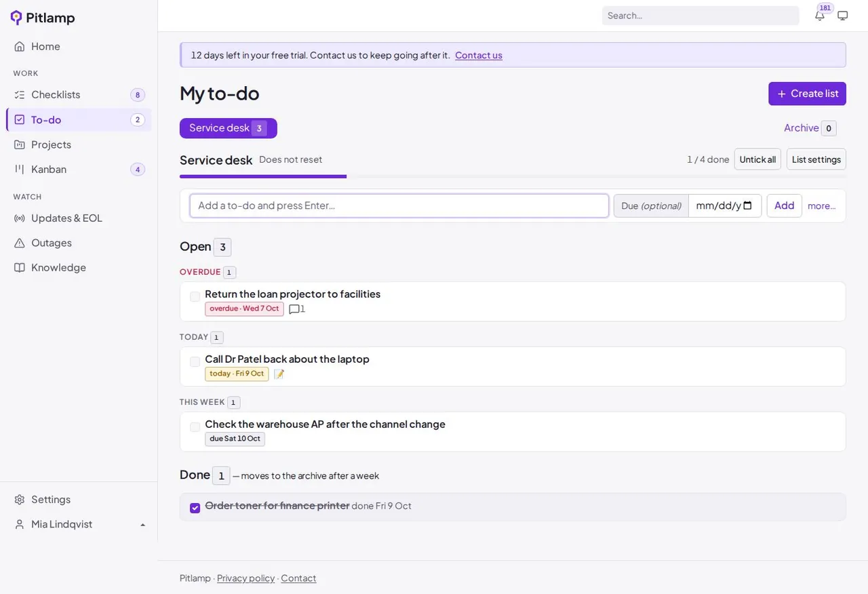Viewport: 868px width, 594px height.
Task: Click the Updates & EOL broadcast icon
Action: [20, 218]
